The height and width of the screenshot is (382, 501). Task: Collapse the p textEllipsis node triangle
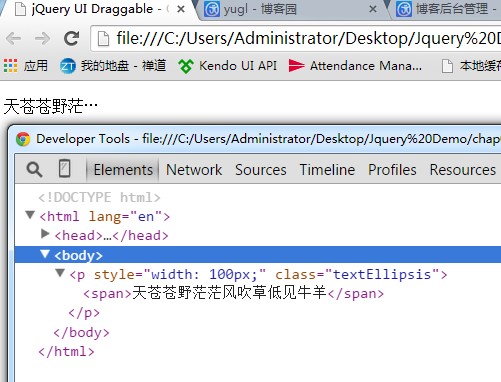click(x=60, y=273)
